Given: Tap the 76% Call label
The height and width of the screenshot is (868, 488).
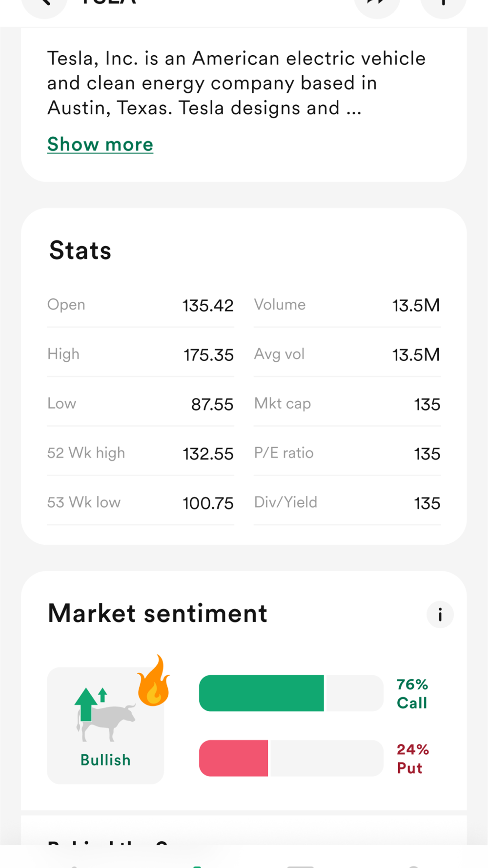Looking at the screenshot, I should pos(412,693).
